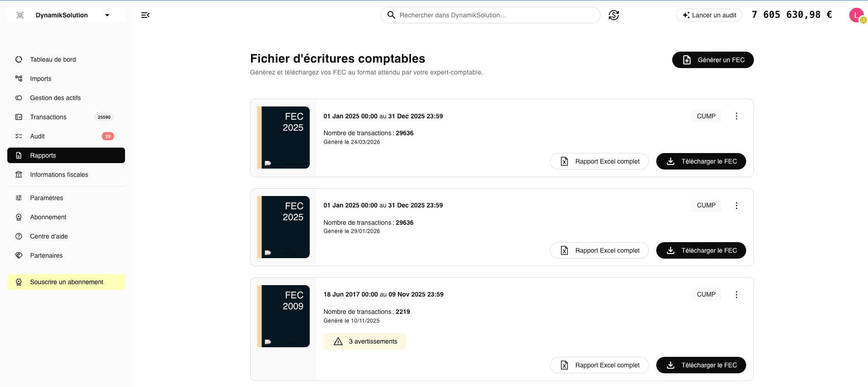868x387 pixels.
Task: Rapport Excel complet for FEC generated 24/03/2026
Action: 599,161
